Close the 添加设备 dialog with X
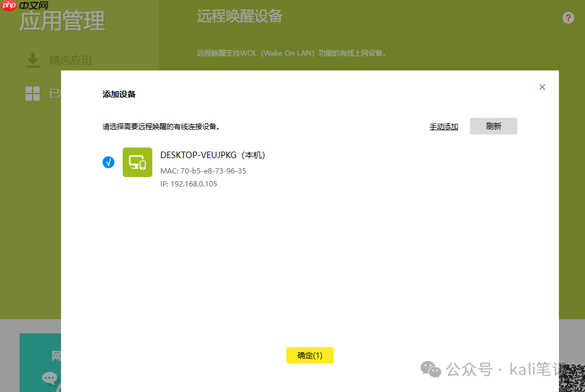The image size is (585, 392). [542, 87]
